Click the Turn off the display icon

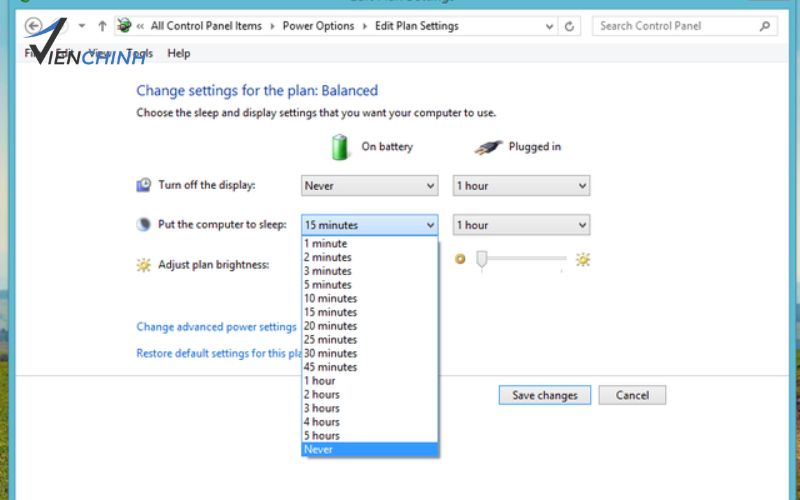[x=143, y=185]
